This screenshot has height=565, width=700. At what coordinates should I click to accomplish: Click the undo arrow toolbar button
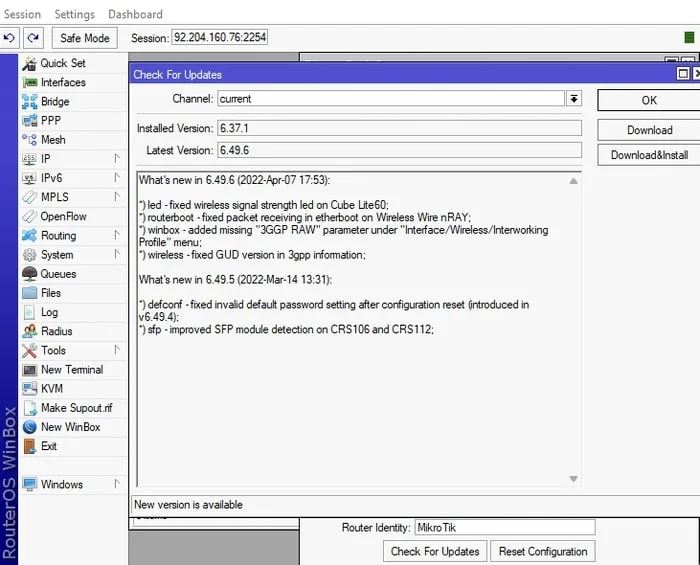pyautogui.click(x=9, y=38)
